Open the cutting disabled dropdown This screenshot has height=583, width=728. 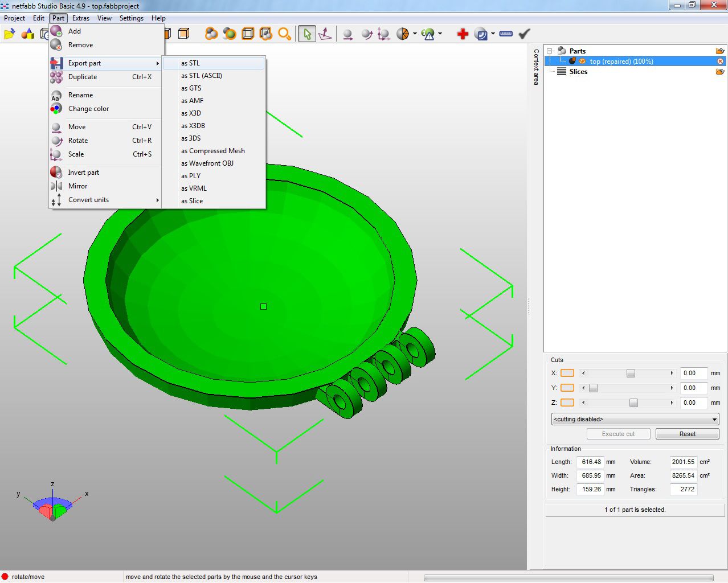[x=634, y=419]
